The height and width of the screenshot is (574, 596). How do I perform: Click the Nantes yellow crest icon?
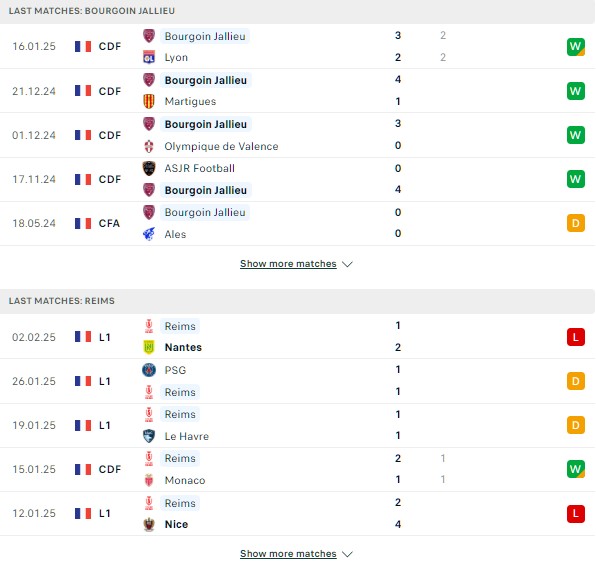pos(149,347)
